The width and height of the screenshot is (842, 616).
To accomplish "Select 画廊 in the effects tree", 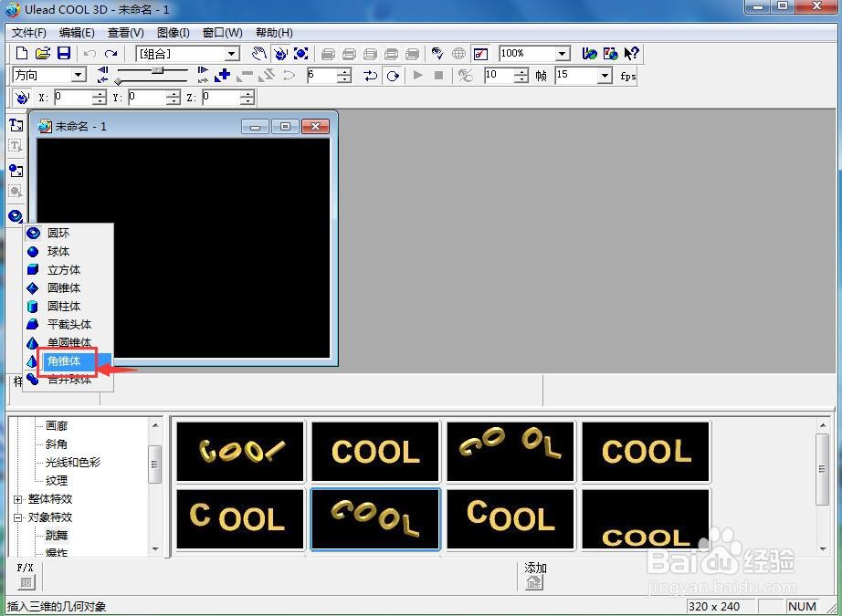I will coord(57,425).
